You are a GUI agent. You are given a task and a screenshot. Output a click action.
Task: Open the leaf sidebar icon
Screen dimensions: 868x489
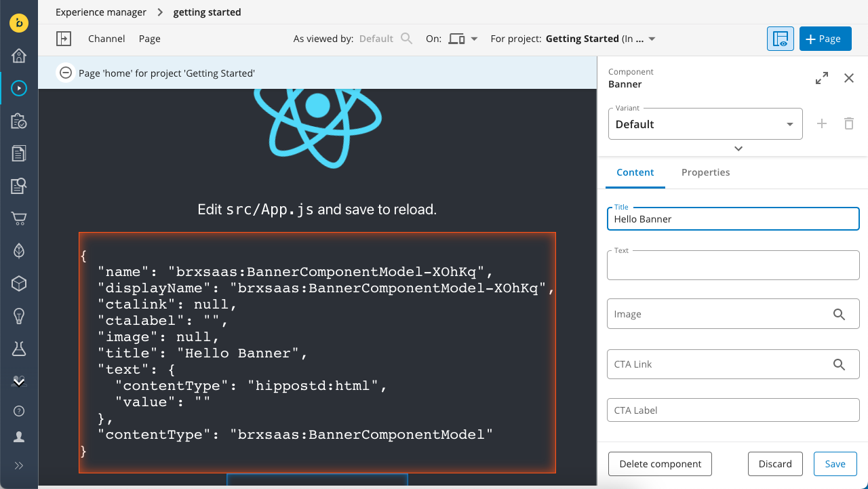coord(19,251)
